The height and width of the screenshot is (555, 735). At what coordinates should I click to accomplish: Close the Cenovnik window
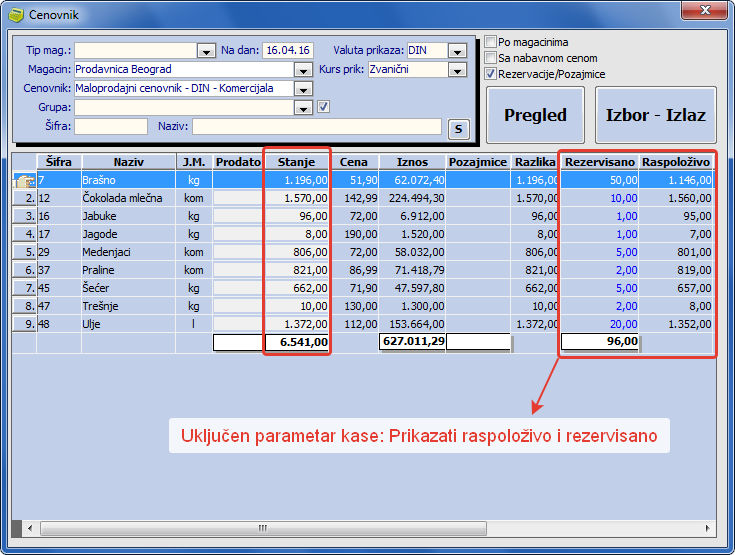click(705, 10)
